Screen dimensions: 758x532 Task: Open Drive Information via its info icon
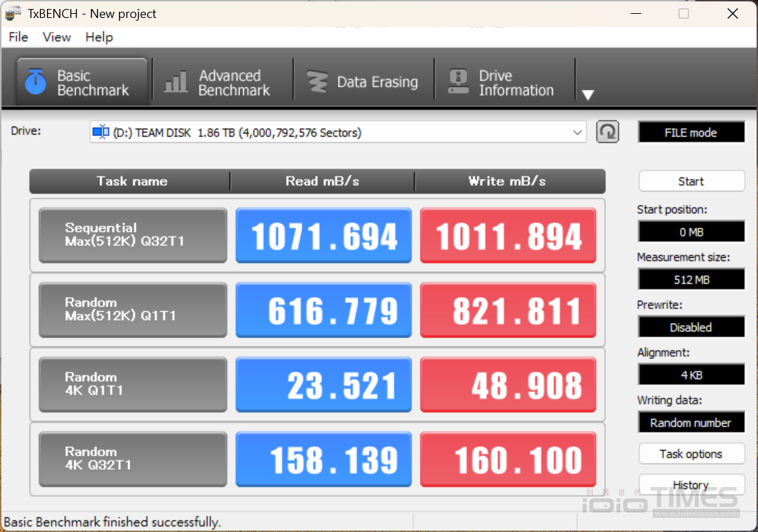[x=457, y=81]
